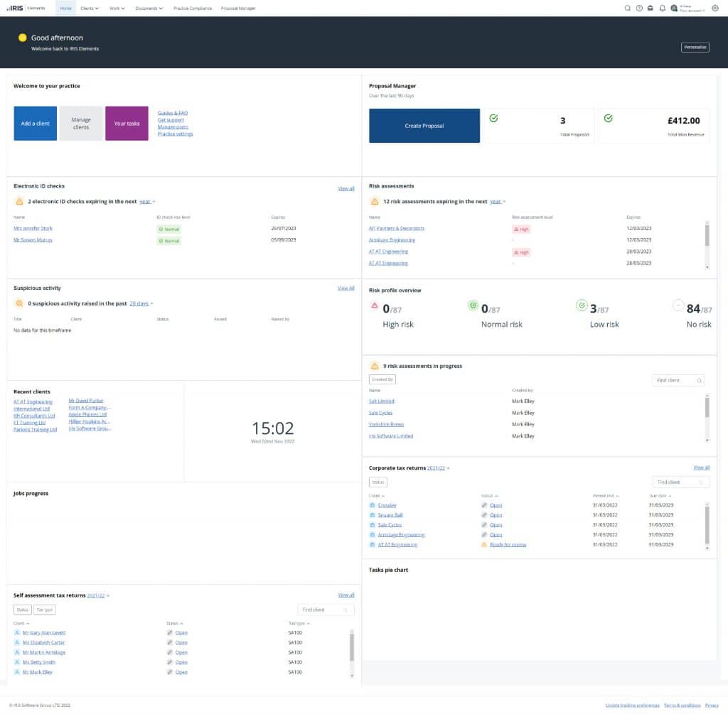
Task: Open the help question mark icon
Action: click(639, 8)
